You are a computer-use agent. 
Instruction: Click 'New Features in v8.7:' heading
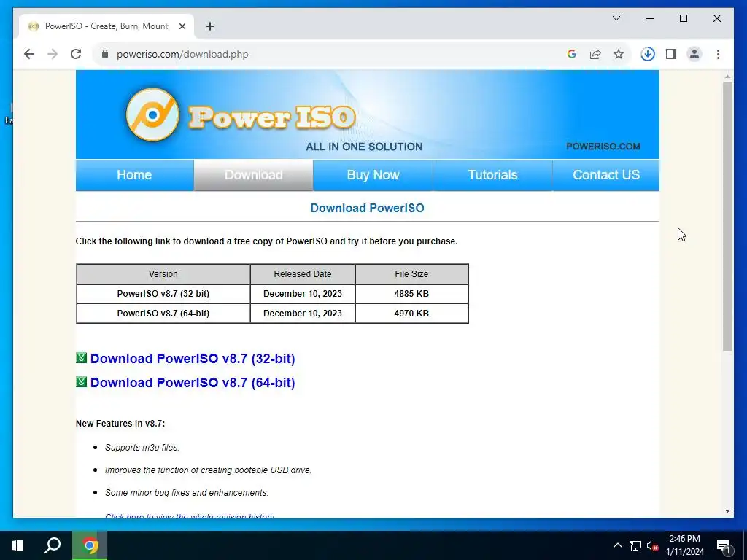click(x=120, y=424)
